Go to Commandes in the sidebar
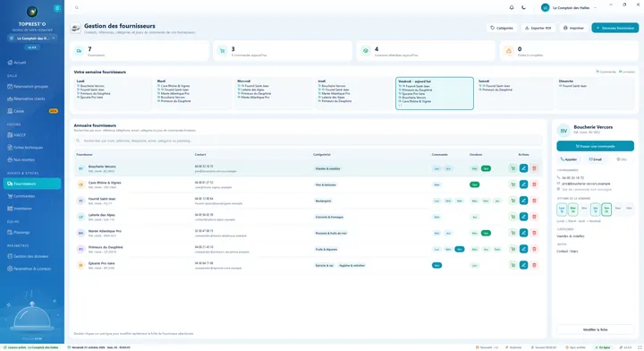 coord(32,196)
